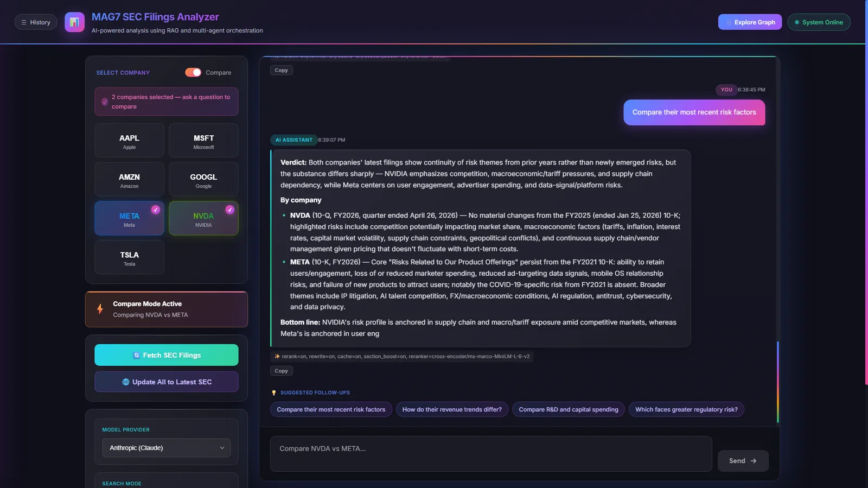This screenshot has width=868, height=488.
Task: Click the AI ASSISTANT label badge
Action: click(293, 140)
